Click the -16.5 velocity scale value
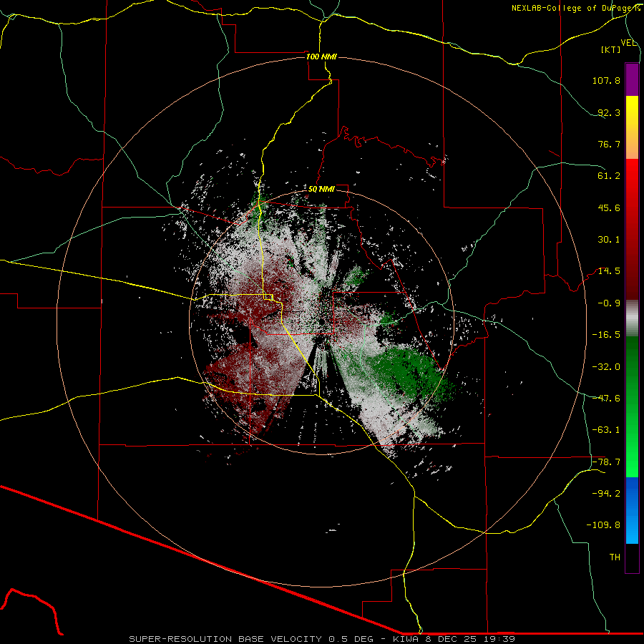644x644 pixels. coord(606,335)
